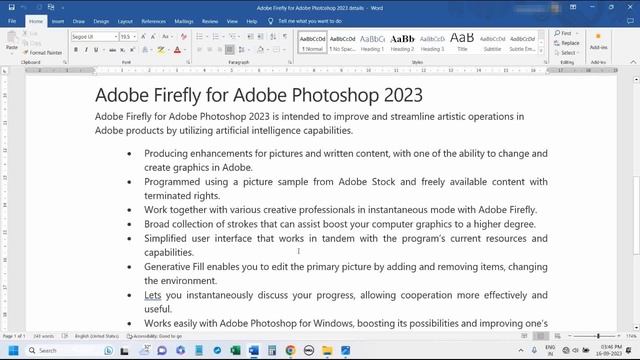
Task: Switch to the References tab
Action: tap(153, 21)
